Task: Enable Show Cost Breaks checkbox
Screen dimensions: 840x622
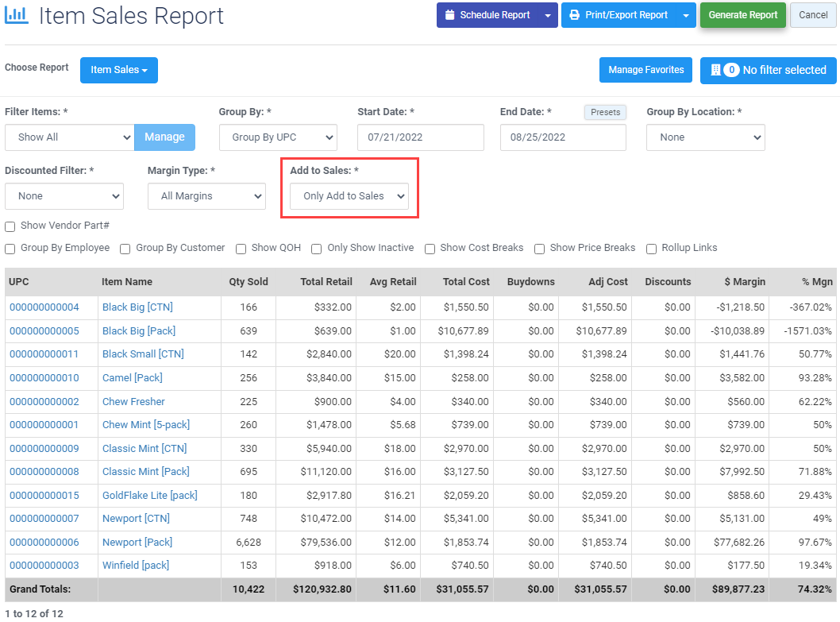Action: pyautogui.click(x=430, y=249)
